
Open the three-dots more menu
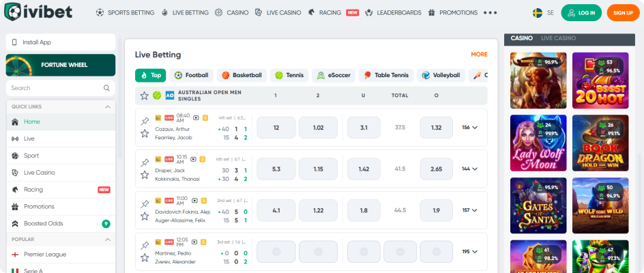[490, 13]
